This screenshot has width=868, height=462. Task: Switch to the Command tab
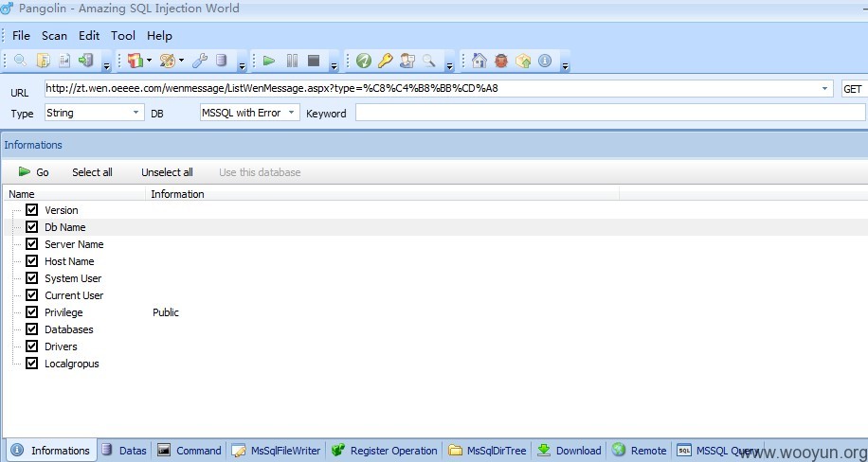pyautogui.click(x=190, y=451)
